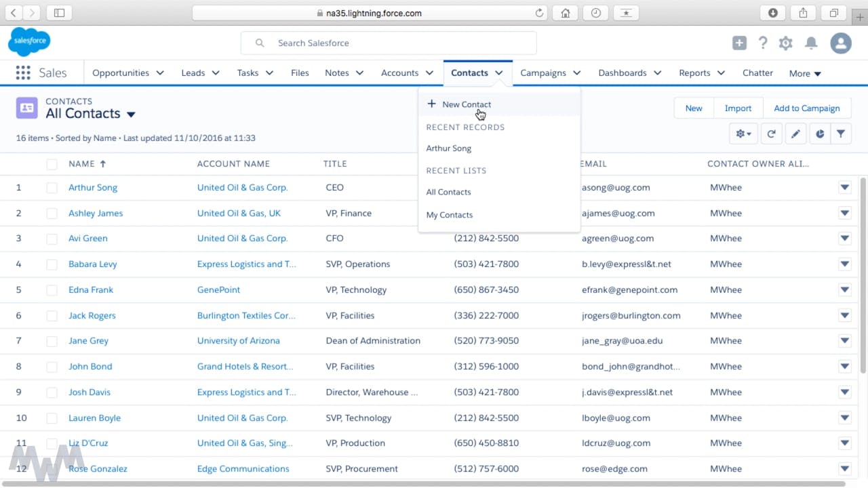Expand the Accounts tab chevron

429,73
